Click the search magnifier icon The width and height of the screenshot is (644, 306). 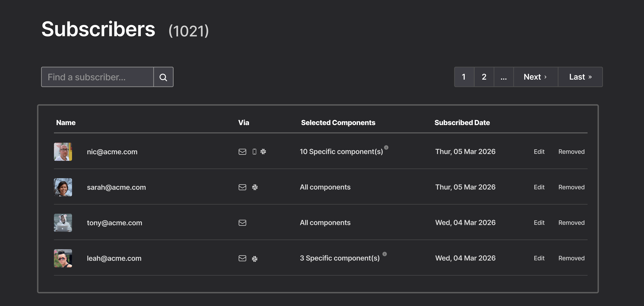163,77
